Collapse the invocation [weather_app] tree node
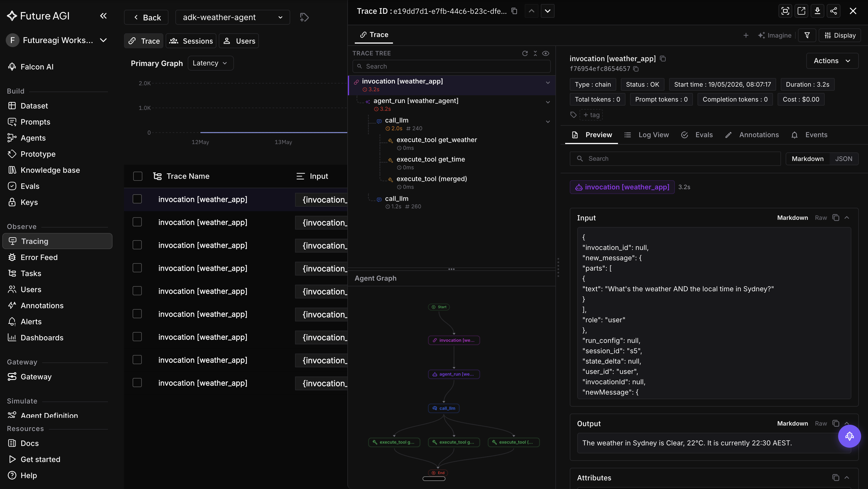 pyautogui.click(x=548, y=83)
